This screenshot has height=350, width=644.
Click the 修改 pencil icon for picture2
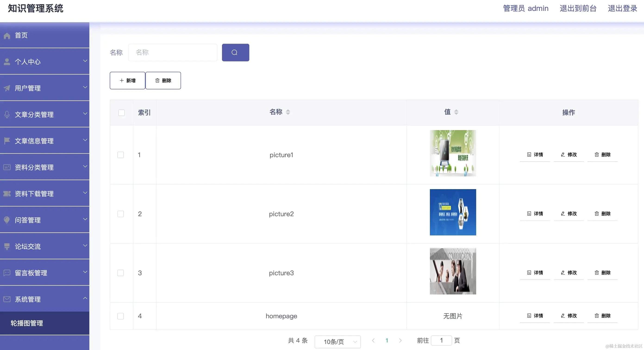[x=563, y=214]
